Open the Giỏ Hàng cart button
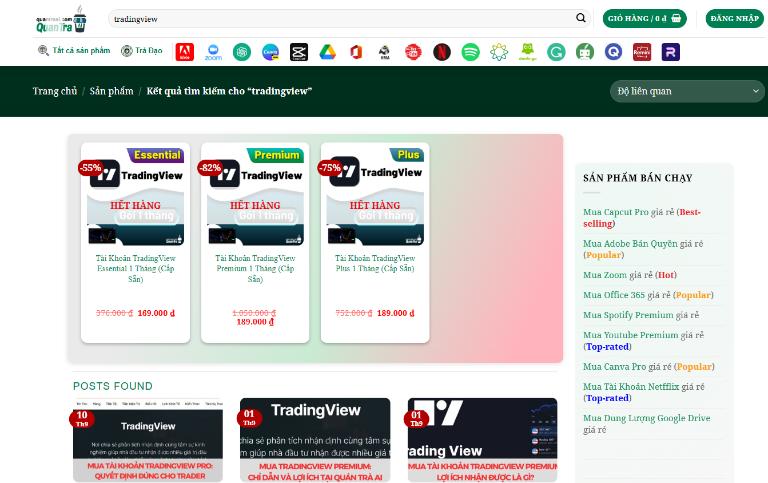 (644, 18)
